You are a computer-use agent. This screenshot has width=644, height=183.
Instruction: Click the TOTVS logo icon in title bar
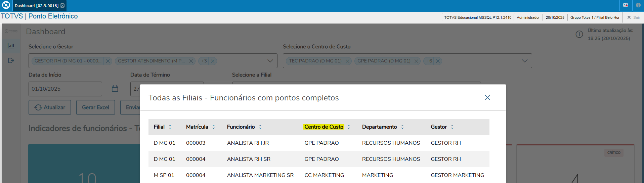(6, 5)
